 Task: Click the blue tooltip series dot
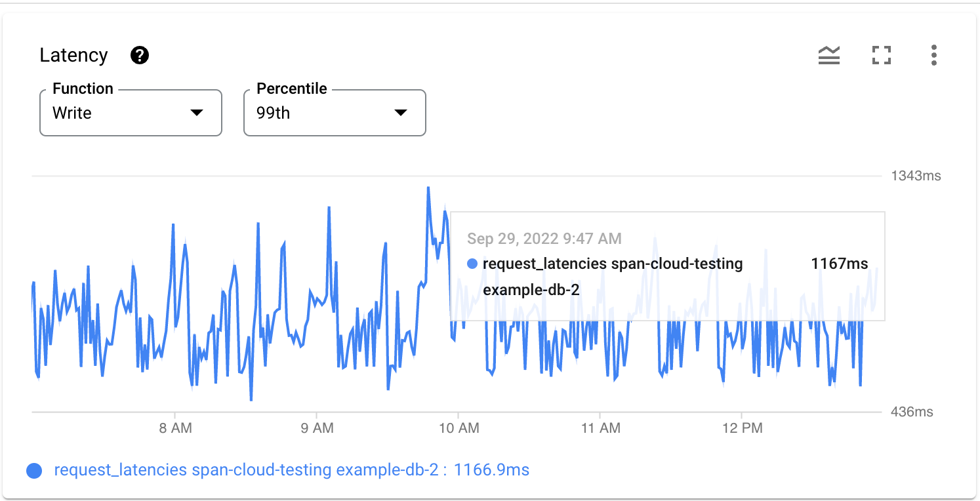(471, 264)
